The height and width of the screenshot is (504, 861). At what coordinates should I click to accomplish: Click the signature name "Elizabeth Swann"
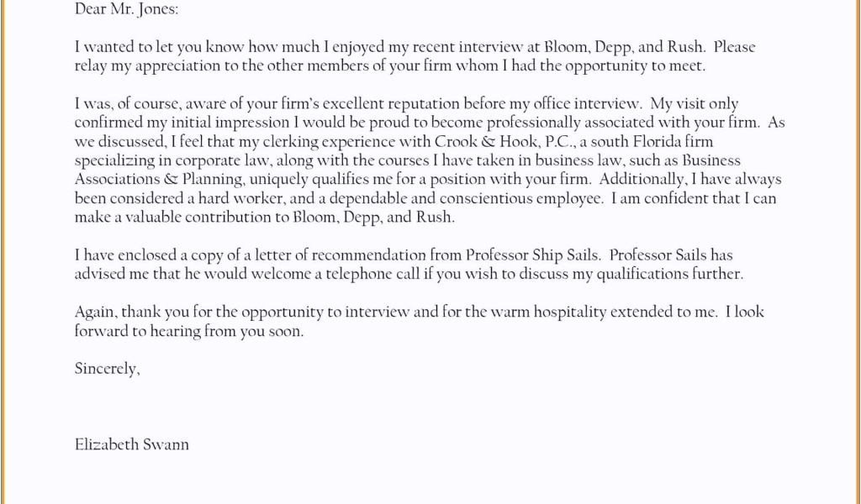coord(132,444)
